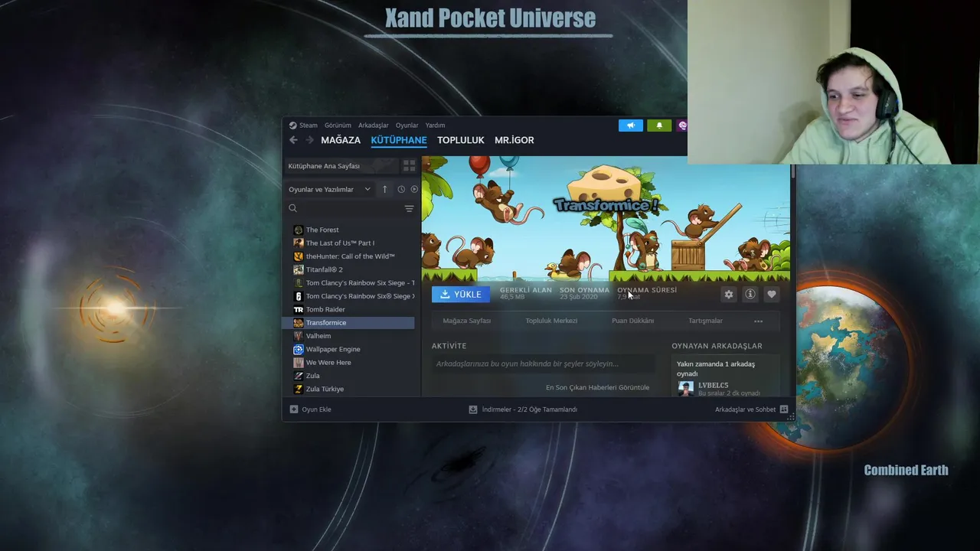Click the recent activity clock icon
The width and height of the screenshot is (980, 551).
click(x=401, y=189)
